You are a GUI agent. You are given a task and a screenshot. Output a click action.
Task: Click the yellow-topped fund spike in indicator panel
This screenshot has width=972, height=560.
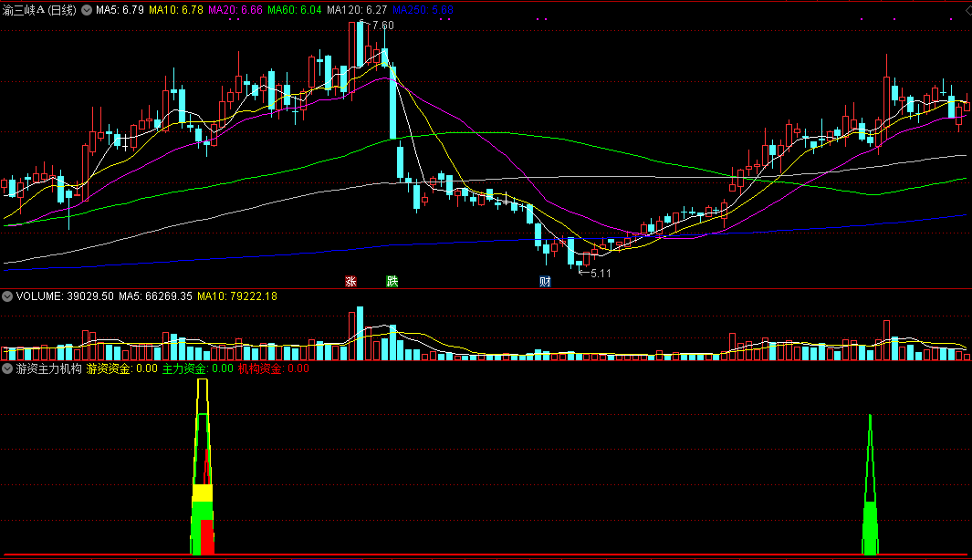[203, 467]
